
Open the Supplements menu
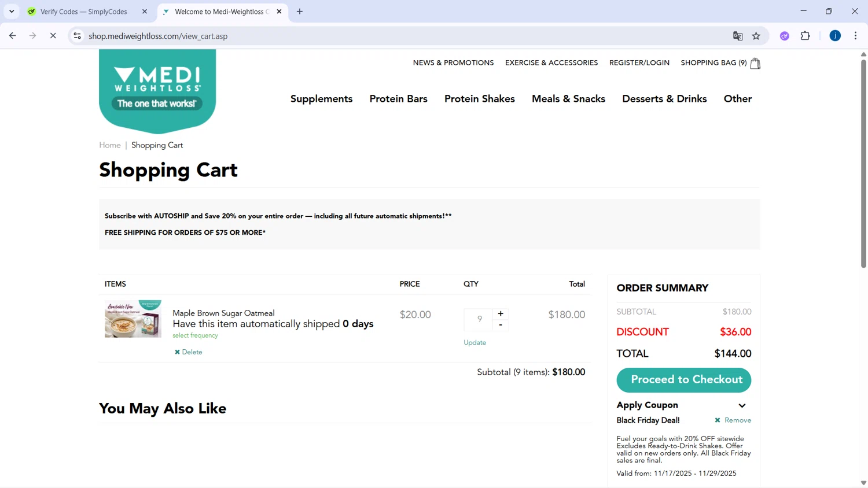coord(321,99)
